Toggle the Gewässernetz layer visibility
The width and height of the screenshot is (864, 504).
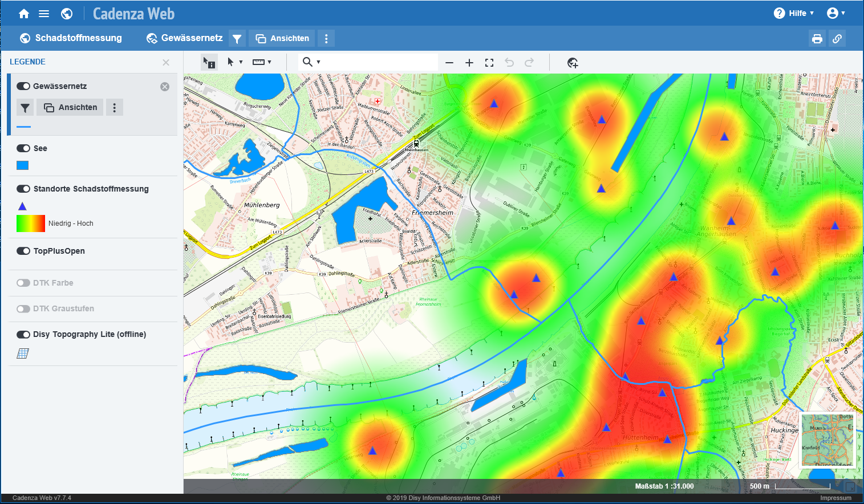pos(23,86)
